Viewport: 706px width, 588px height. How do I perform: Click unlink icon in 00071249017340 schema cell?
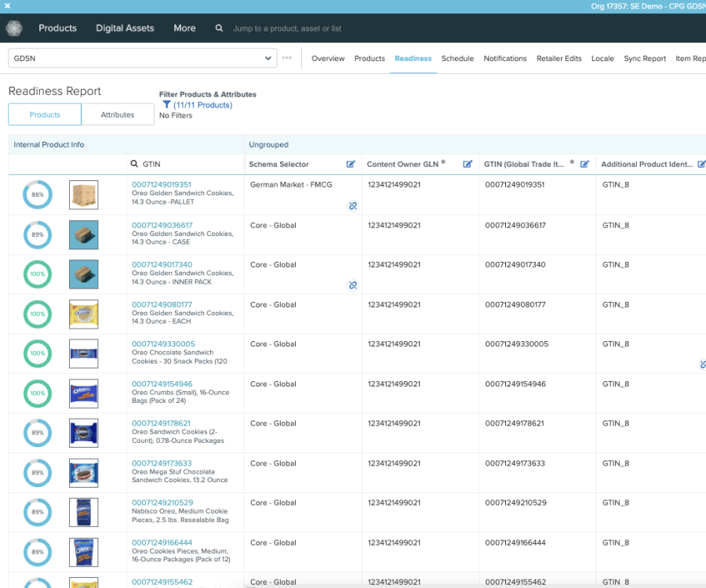tap(352, 285)
